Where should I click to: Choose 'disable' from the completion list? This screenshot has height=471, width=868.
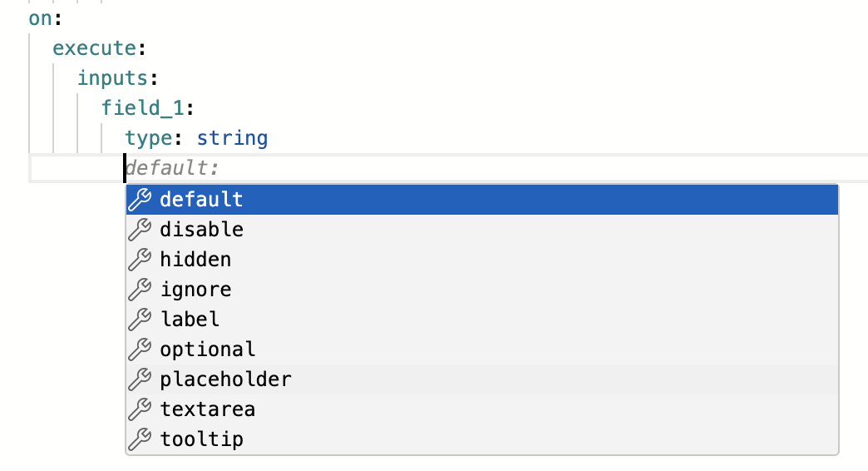click(201, 230)
